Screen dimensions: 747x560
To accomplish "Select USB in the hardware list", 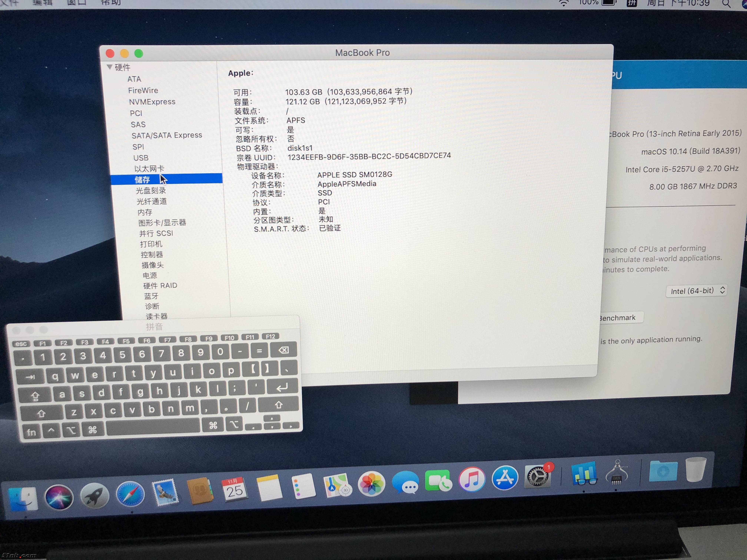I will pyautogui.click(x=141, y=158).
